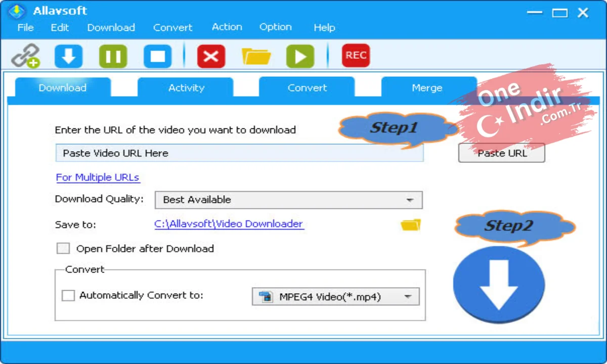Expand the Download Quality dropdown
Viewport: 607px width, 364px height.
(288, 200)
